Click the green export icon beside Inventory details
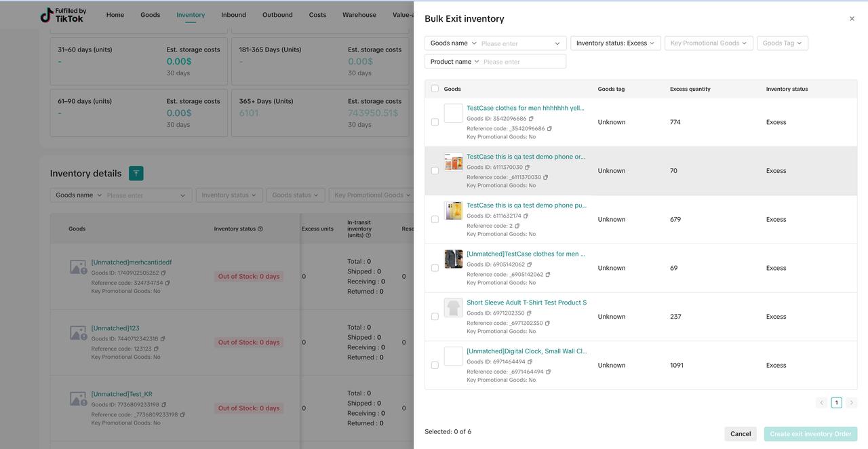This screenshot has height=449, width=868. point(136,174)
